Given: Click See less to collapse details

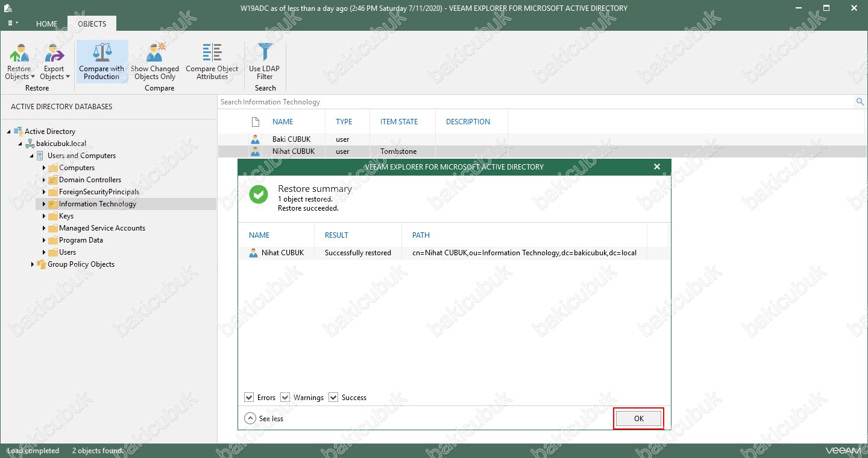Looking at the screenshot, I should point(264,418).
